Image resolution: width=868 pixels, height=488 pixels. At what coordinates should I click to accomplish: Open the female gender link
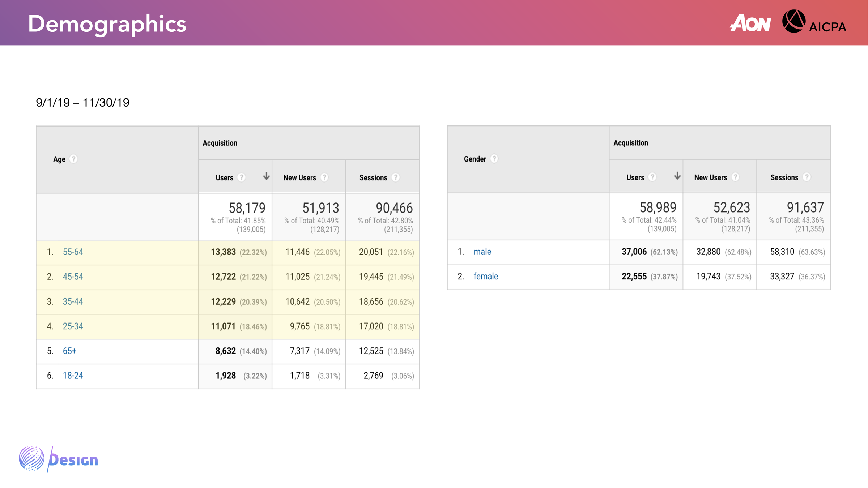(x=486, y=276)
